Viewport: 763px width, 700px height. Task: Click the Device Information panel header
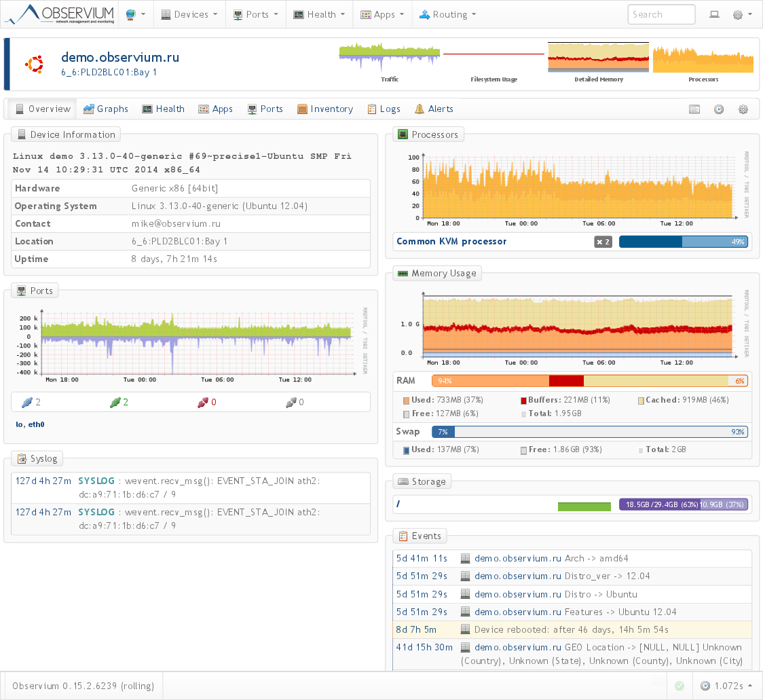click(x=66, y=134)
